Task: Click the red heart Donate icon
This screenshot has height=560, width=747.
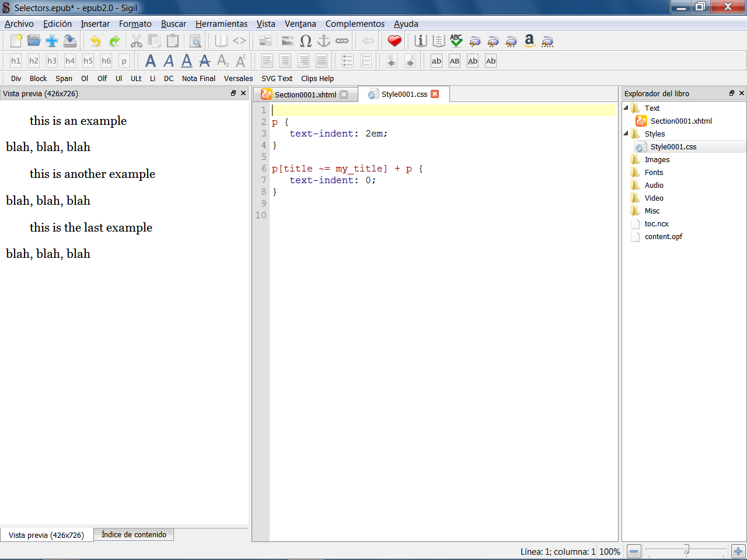Action: (395, 41)
